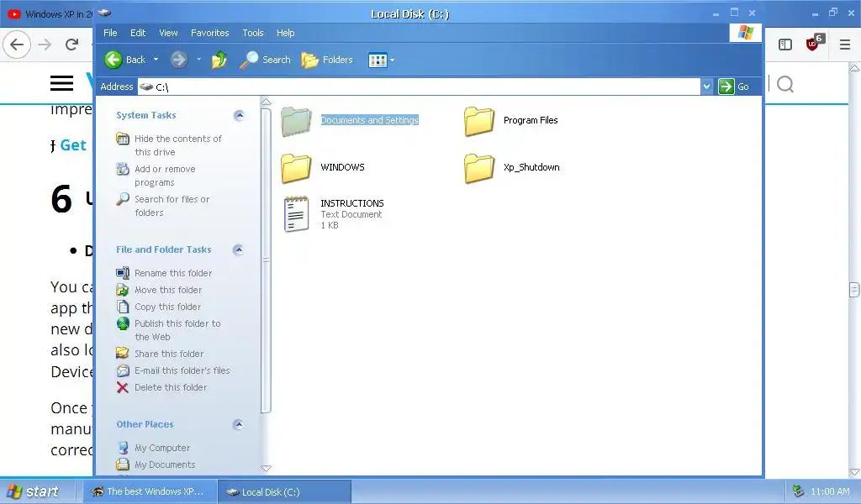Viewport: 861px width, 504px height.
Task: Click the Xp_Shutdown folder name
Action: pyautogui.click(x=531, y=167)
